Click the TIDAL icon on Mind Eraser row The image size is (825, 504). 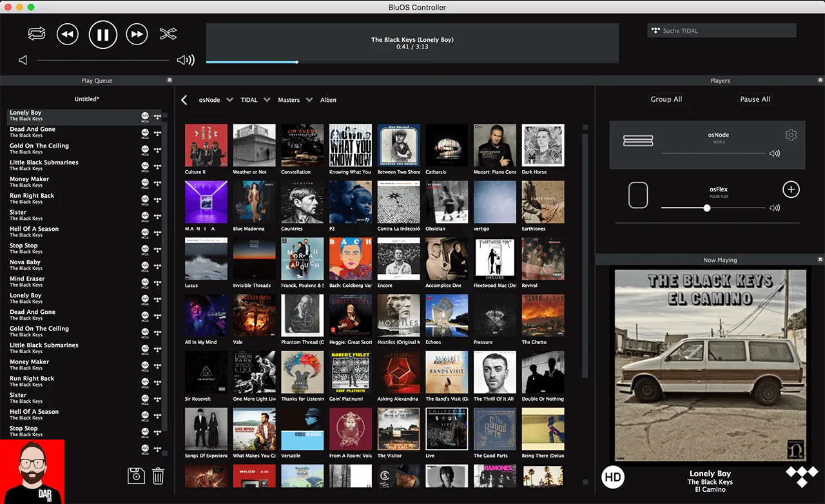click(157, 282)
